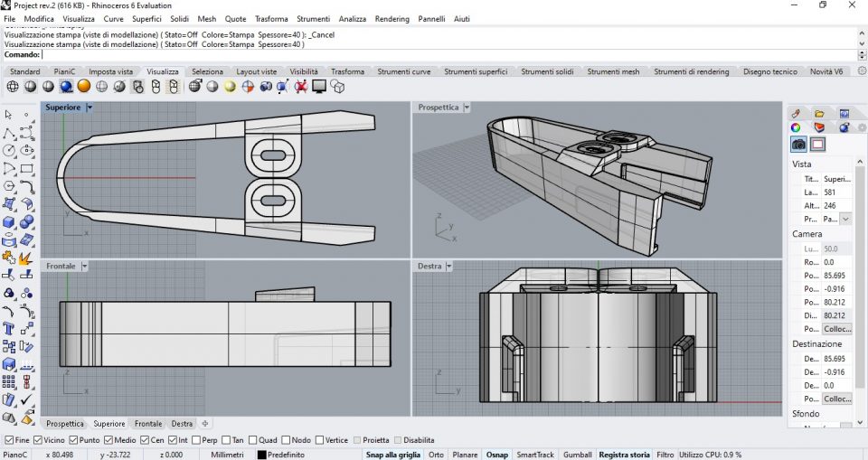The height and width of the screenshot is (460, 868).
Task: Click the first Colloc... button under Camera
Action: tap(836, 328)
